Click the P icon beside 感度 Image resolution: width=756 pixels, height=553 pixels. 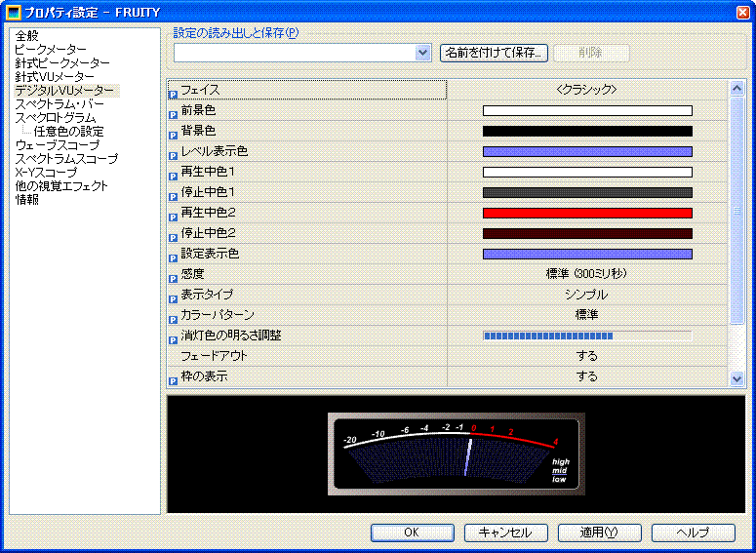point(174,279)
